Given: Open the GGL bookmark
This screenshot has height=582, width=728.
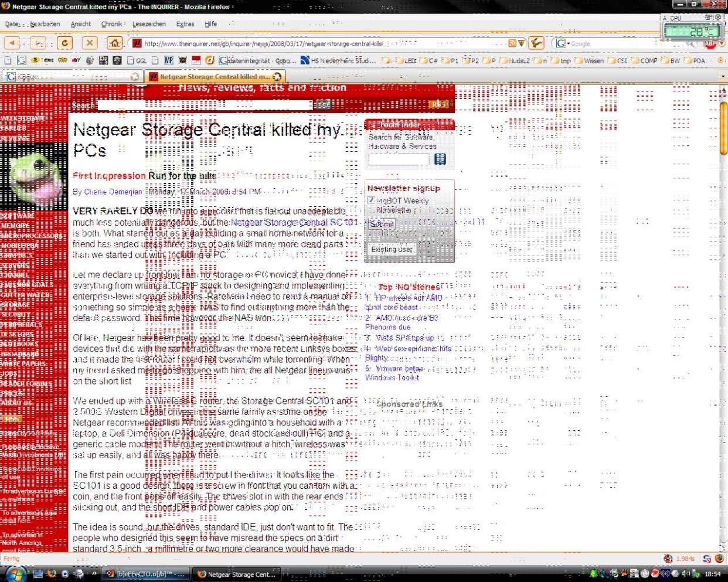Looking at the screenshot, I should (x=137, y=60).
